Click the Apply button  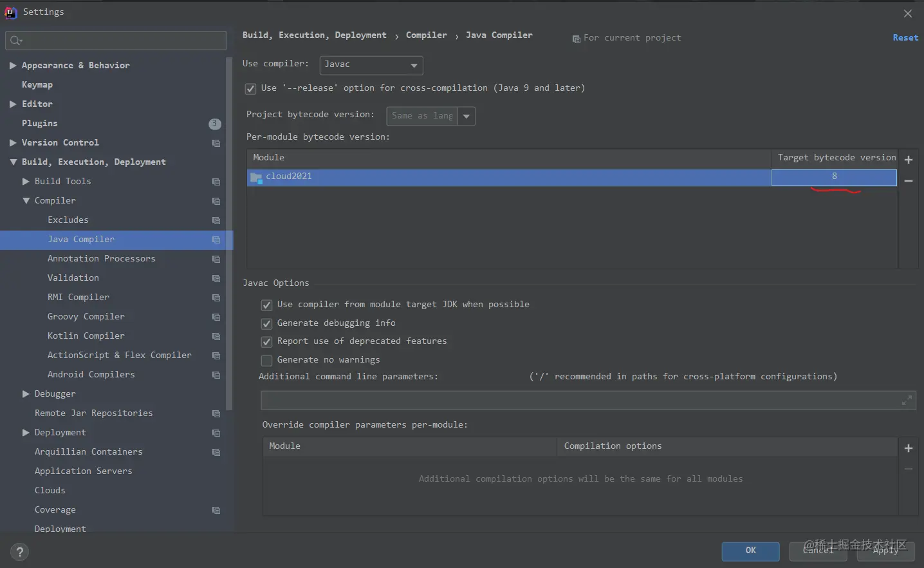click(x=885, y=551)
